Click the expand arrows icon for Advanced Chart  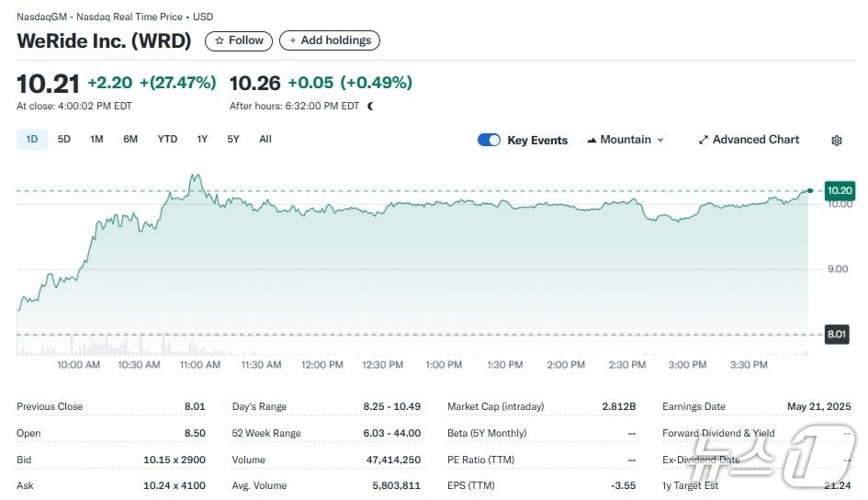pos(704,140)
